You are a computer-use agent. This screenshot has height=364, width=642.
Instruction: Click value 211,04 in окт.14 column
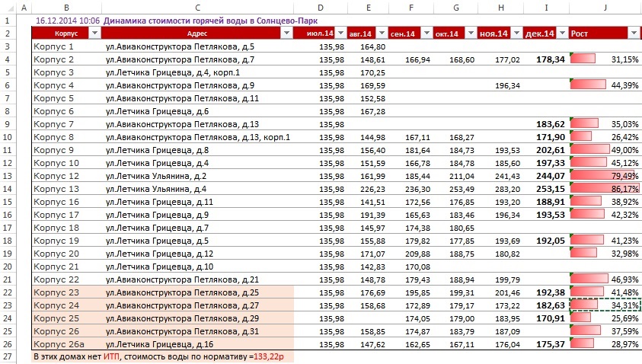pos(462,176)
